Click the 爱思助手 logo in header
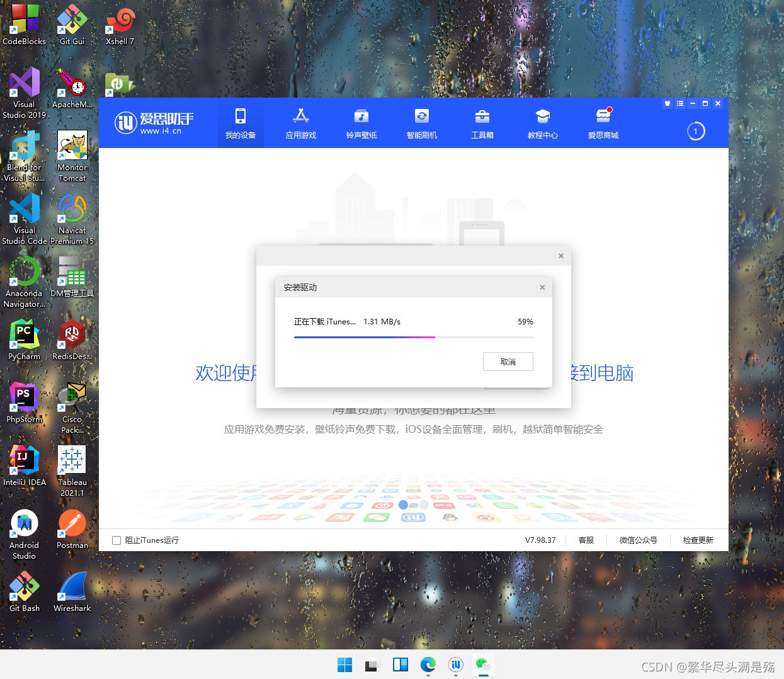 (154, 122)
